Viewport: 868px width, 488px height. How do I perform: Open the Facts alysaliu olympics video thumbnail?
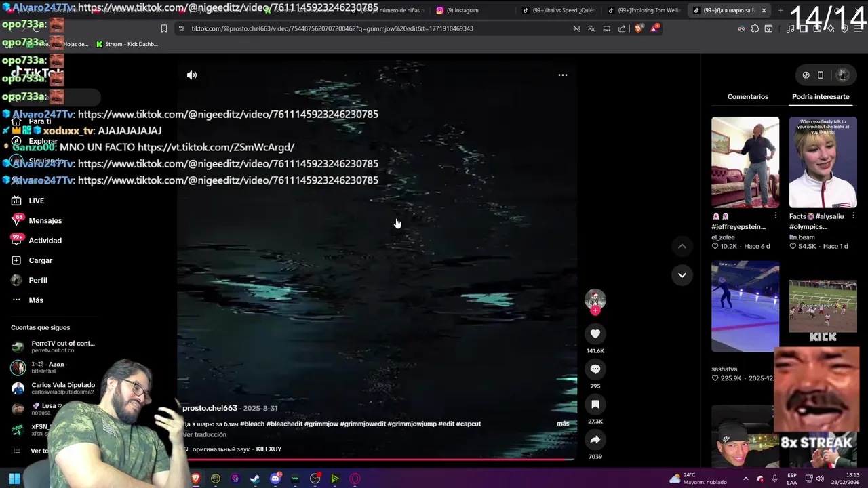(823, 162)
